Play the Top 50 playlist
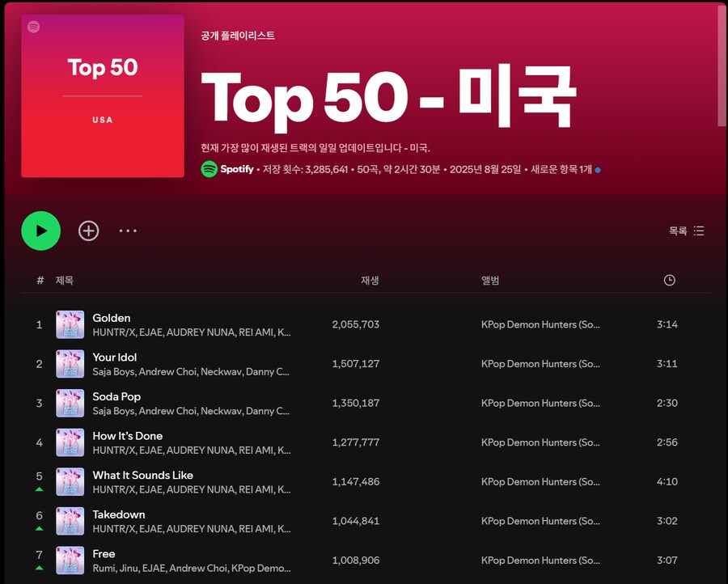Viewport: 728px width, 584px height. pos(41,231)
